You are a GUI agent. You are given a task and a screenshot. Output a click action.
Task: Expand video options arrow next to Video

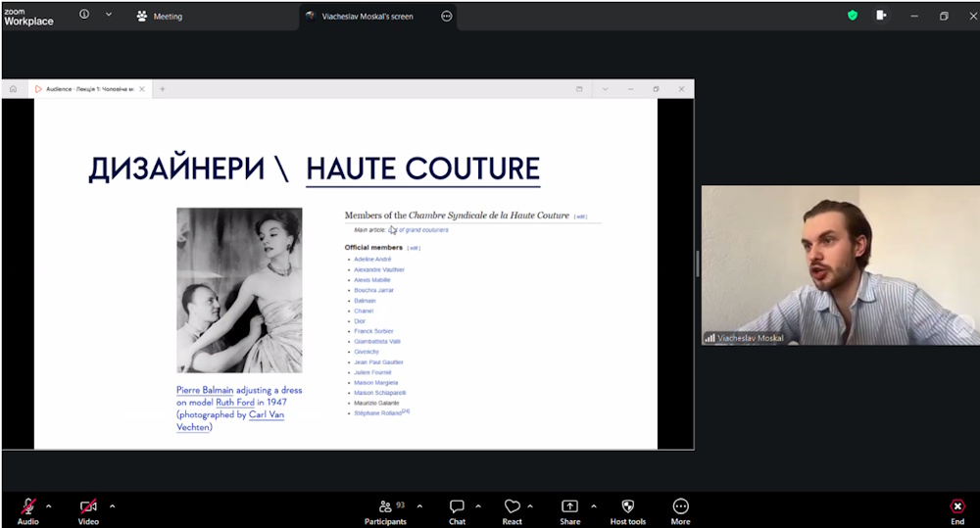[112, 506]
